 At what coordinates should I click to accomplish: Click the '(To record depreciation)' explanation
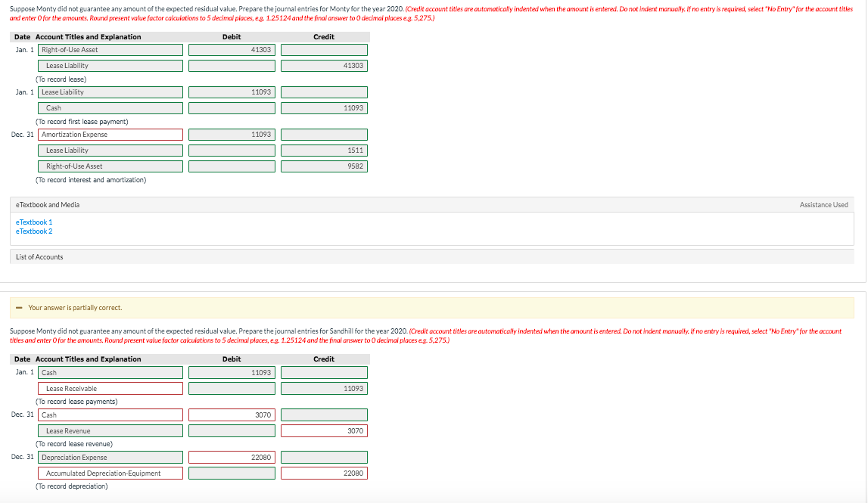(x=72, y=486)
